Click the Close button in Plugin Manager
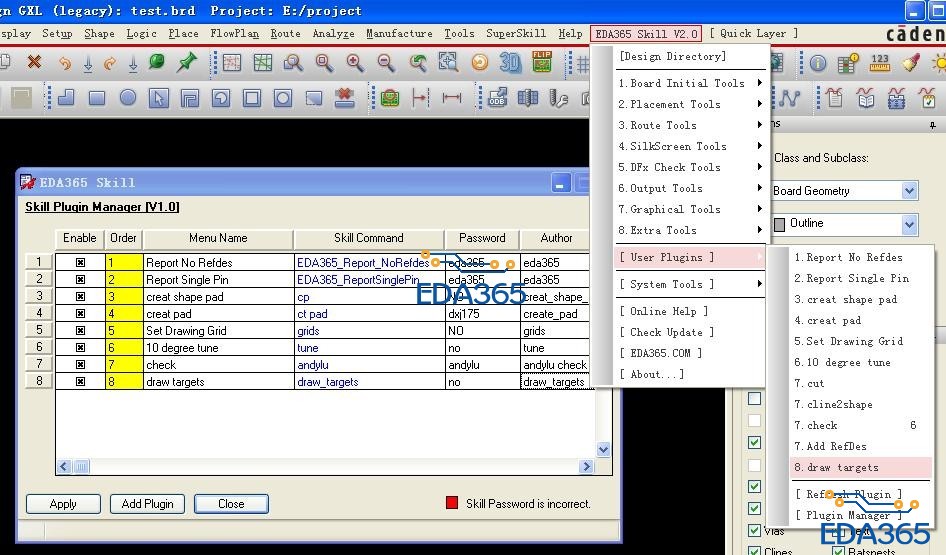Image resolution: width=946 pixels, height=555 pixels. pyautogui.click(x=231, y=504)
